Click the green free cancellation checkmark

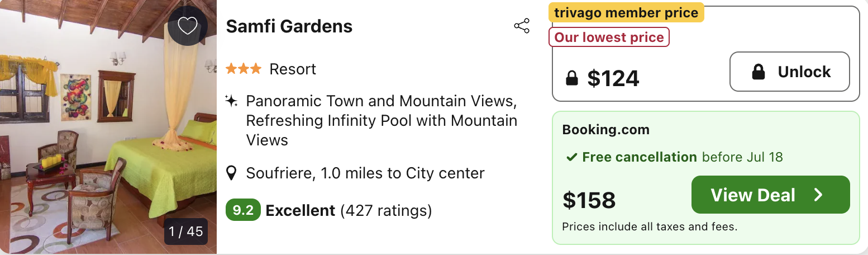[571, 157]
